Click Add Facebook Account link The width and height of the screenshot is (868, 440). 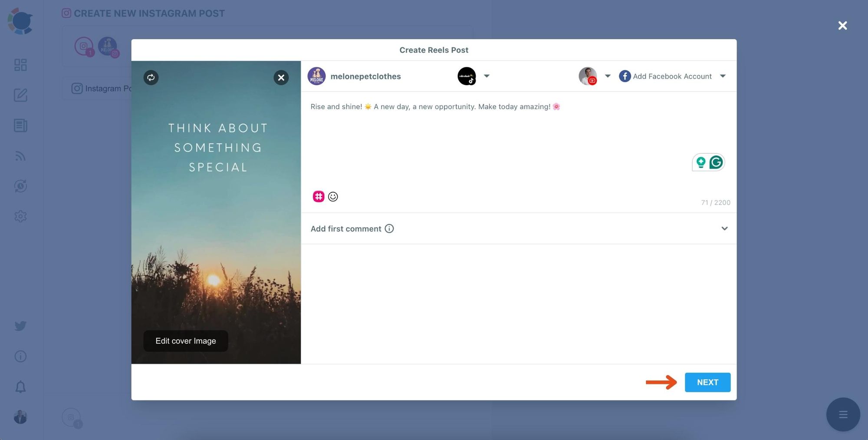click(672, 76)
